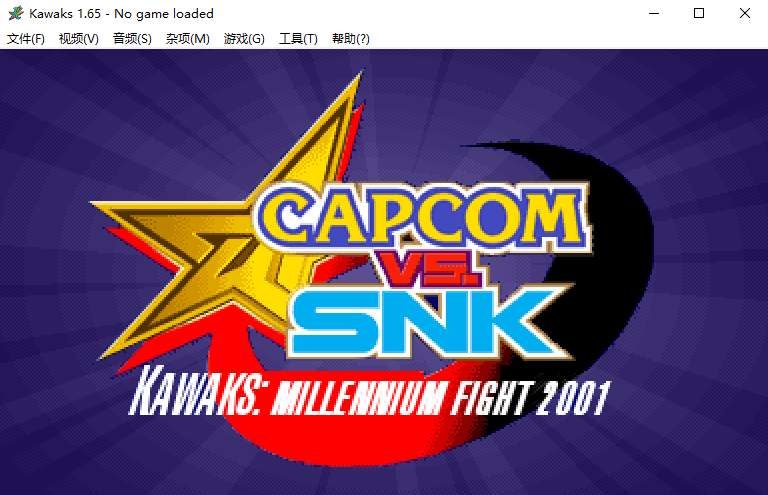This screenshot has height=495, width=768.
Task: Open the 音频(S) audio menu
Action: (x=132, y=39)
